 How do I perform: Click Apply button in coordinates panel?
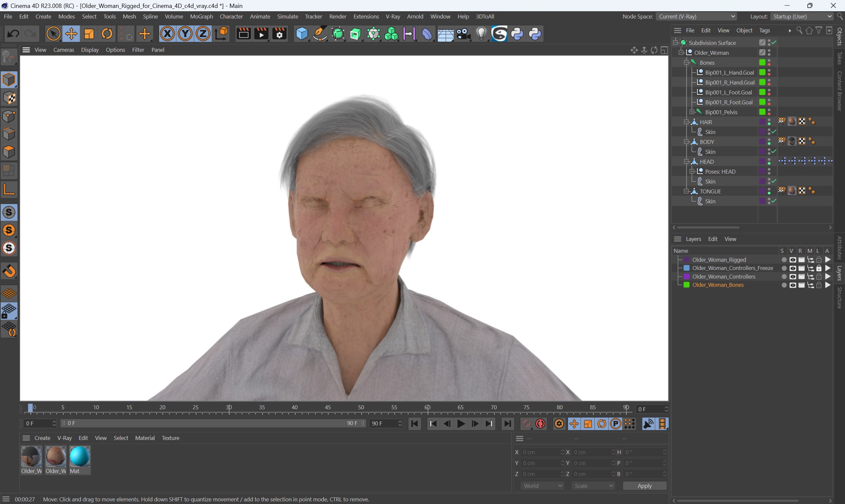point(644,486)
